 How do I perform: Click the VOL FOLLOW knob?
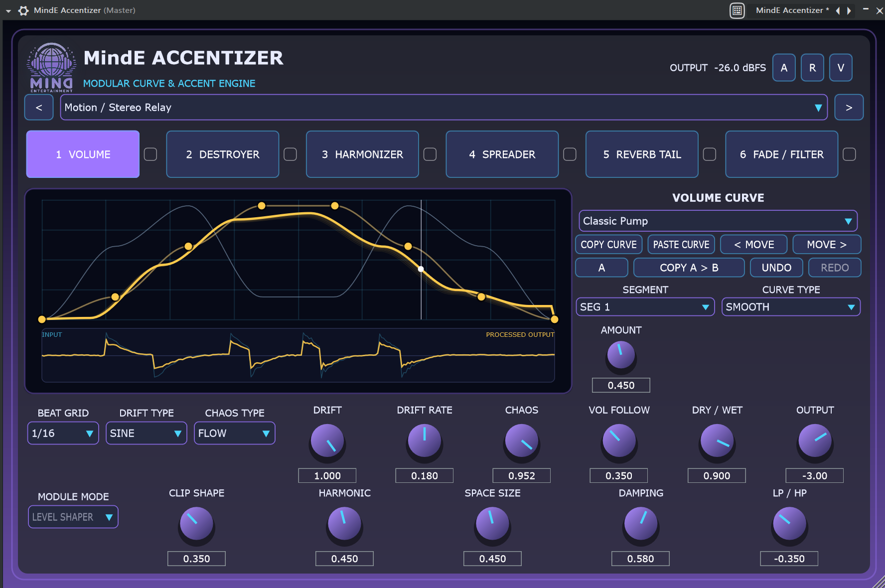(x=619, y=441)
